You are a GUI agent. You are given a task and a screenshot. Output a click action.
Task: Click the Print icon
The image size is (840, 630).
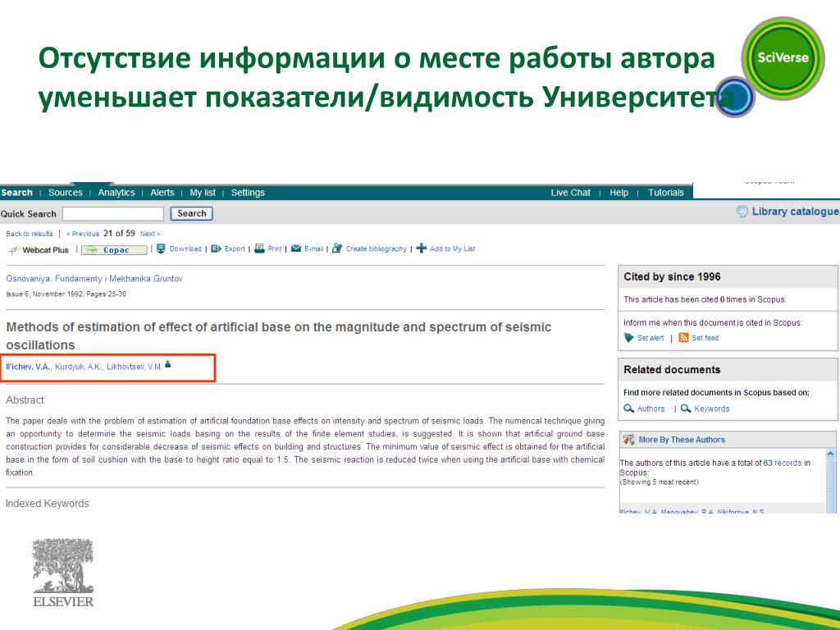pos(259,249)
